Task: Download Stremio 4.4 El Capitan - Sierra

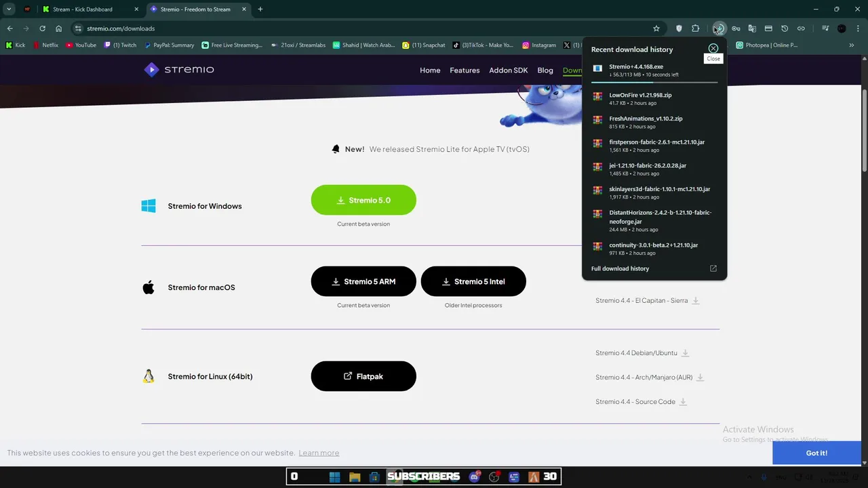Action: [x=648, y=300]
